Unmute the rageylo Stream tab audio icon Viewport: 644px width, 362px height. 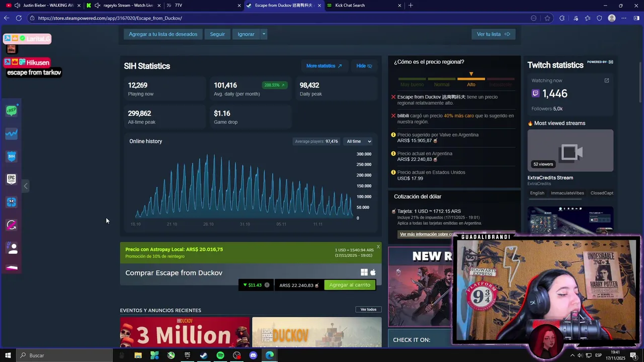coord(98,6)
